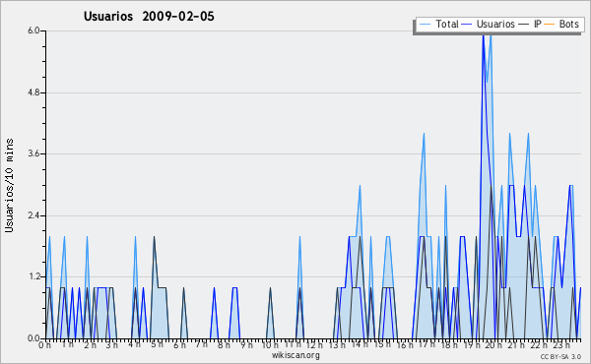Click the '14 h' x-axis label
Viewport: 591px width, 364px height.
tap(360, 344)
